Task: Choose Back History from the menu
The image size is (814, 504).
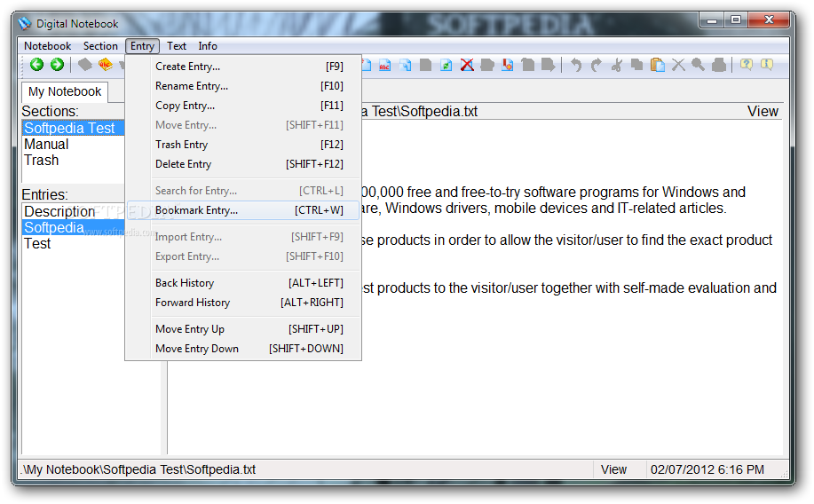Action: click(243, 283)
